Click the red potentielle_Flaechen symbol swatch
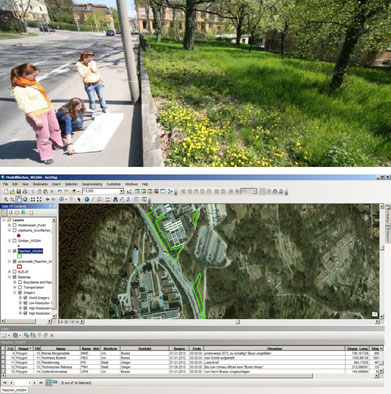 19,266
